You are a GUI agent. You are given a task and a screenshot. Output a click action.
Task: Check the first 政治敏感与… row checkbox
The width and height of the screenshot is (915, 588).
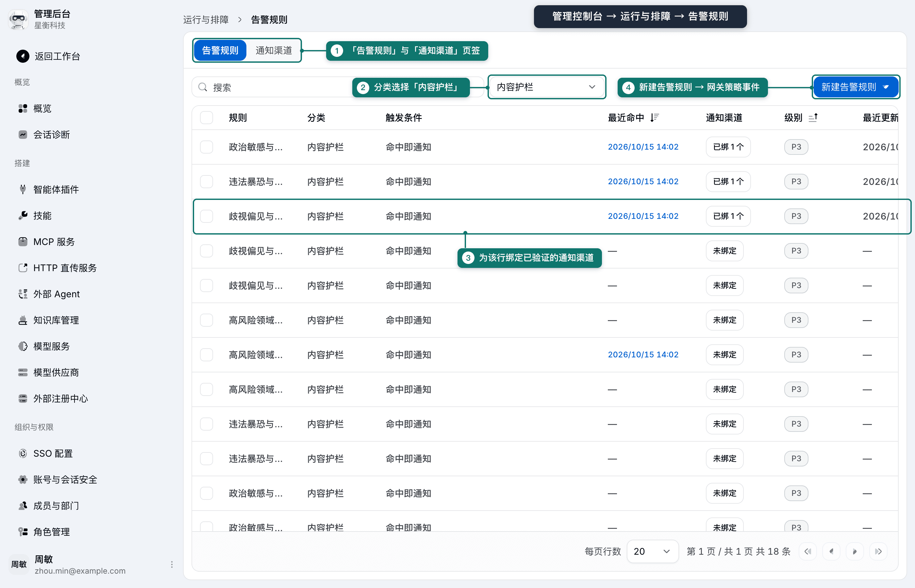click(207, 147)
